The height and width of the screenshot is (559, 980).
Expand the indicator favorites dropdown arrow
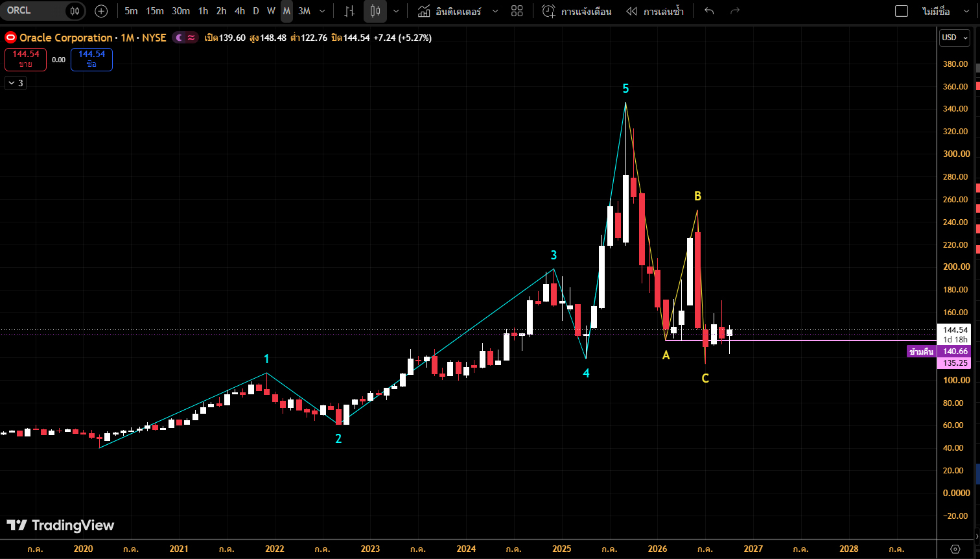(495, 10)
